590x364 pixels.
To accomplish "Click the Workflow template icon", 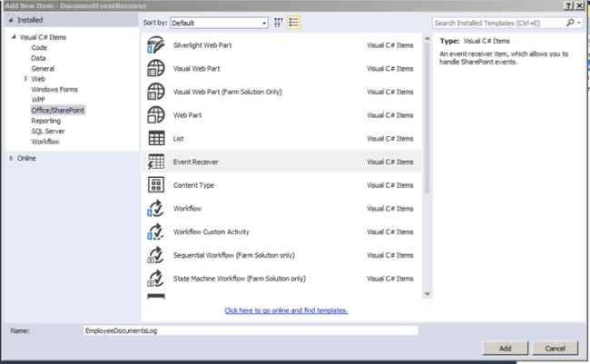I will pyautogui.click(x=156, y=209).
